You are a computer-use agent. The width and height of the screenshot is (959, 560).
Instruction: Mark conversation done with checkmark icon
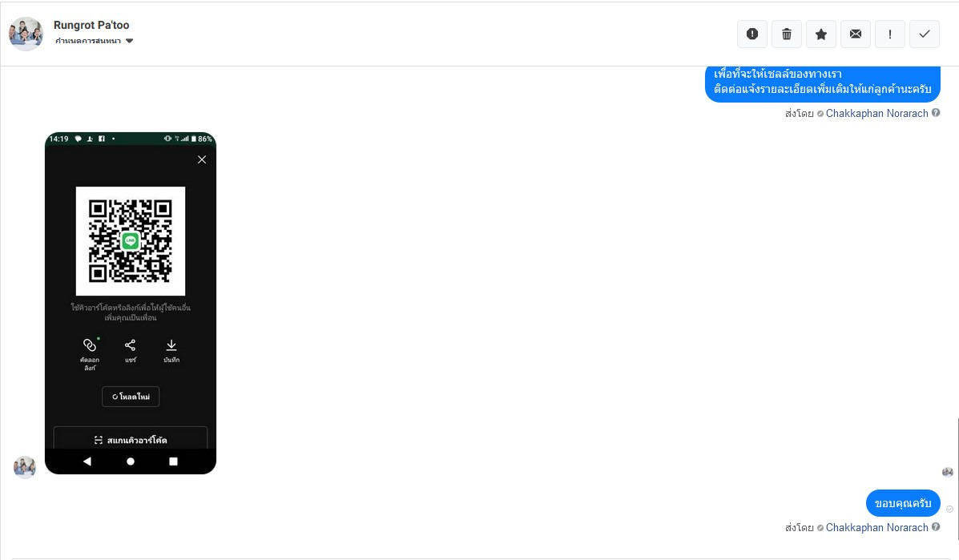pyautogui.click(x=925, y=34)
